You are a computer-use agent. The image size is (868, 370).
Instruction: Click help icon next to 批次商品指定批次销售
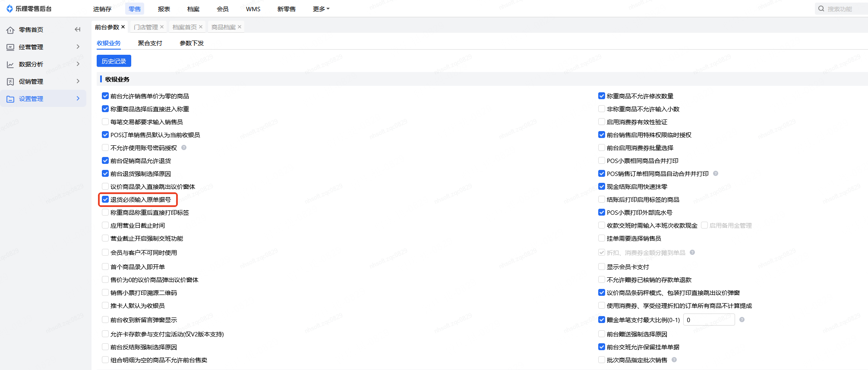[674, 360]
